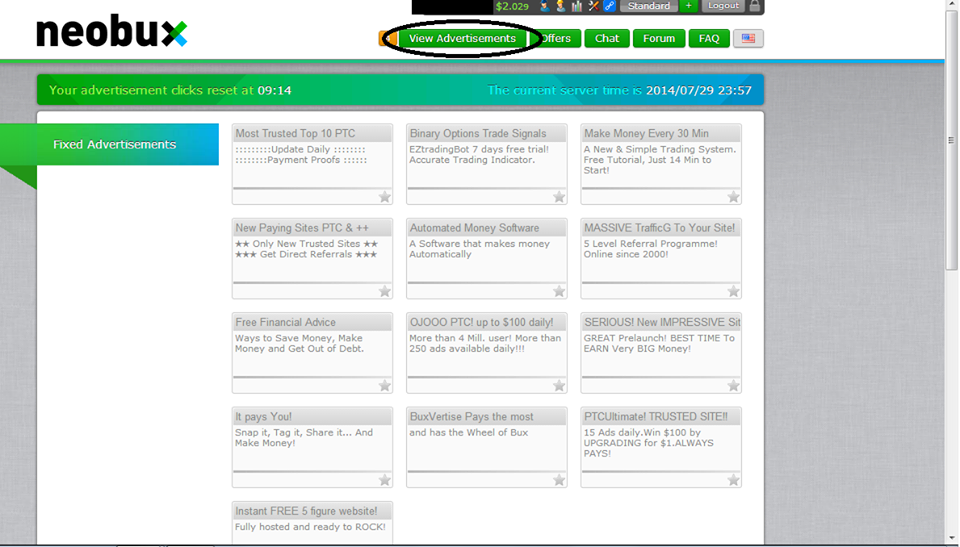
Task: Open the Offers page
Action: [x=556, y=39]
